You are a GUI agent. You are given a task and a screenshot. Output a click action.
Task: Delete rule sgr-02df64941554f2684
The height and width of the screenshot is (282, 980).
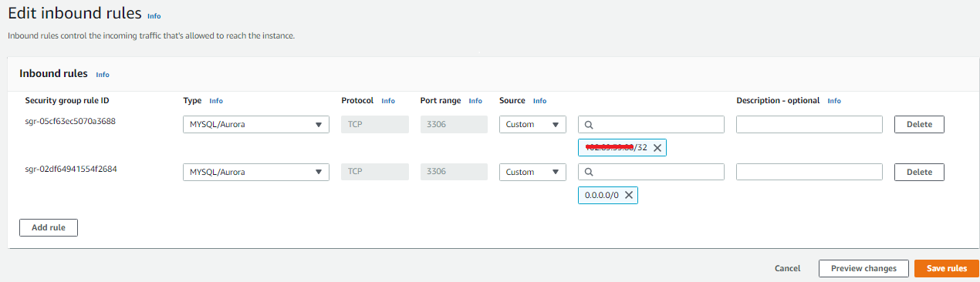(x=919, y=173)
